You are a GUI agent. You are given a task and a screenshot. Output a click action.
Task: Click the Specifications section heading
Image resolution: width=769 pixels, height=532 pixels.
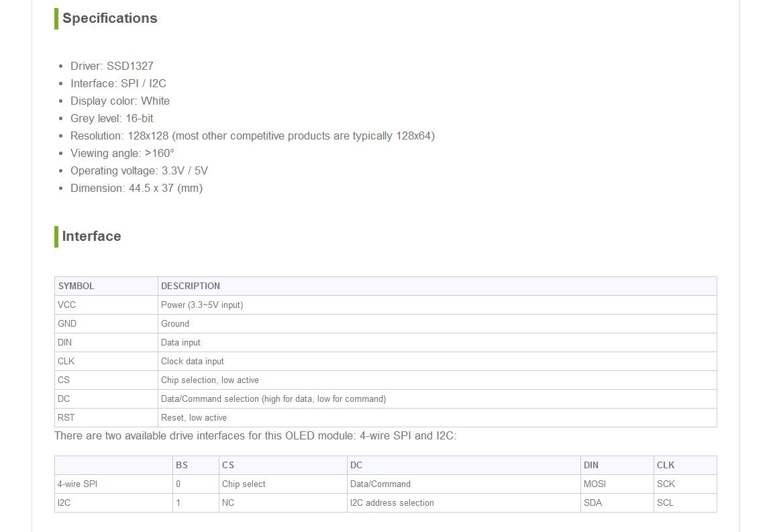(x=109, y=19)
